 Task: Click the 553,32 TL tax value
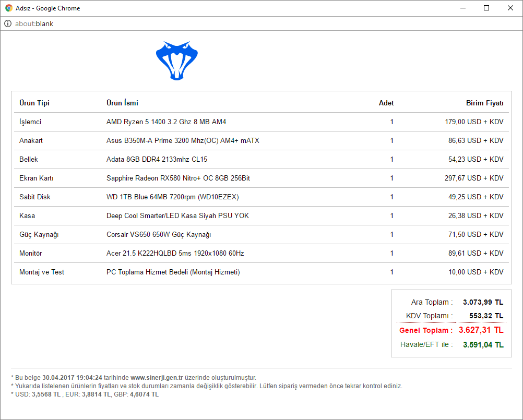coord(486,316)
